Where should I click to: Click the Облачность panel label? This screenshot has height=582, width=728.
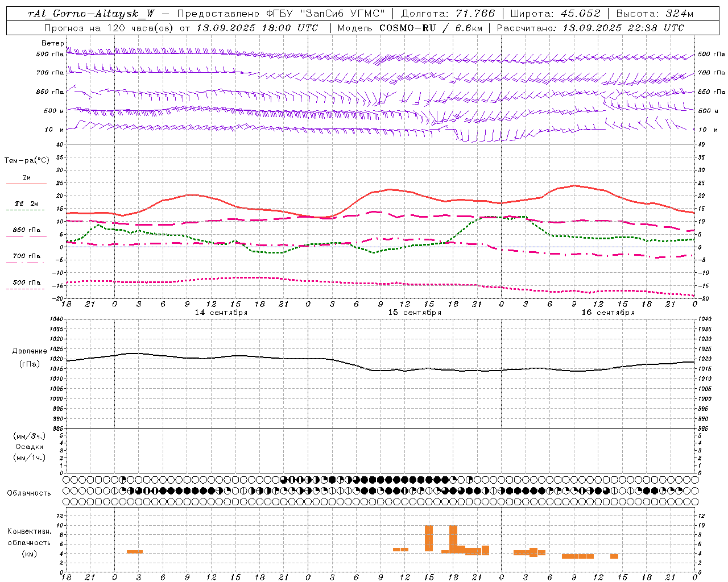click(29, 493)
